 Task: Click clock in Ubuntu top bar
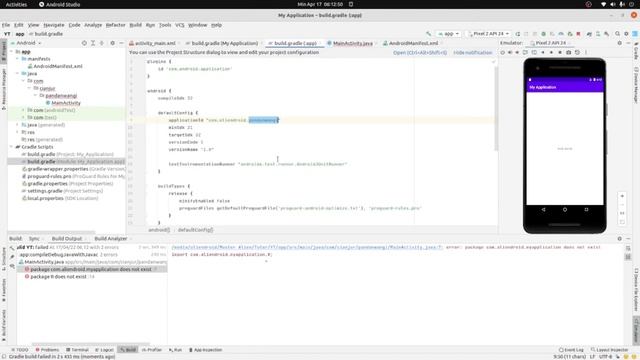tap(320, 4)
